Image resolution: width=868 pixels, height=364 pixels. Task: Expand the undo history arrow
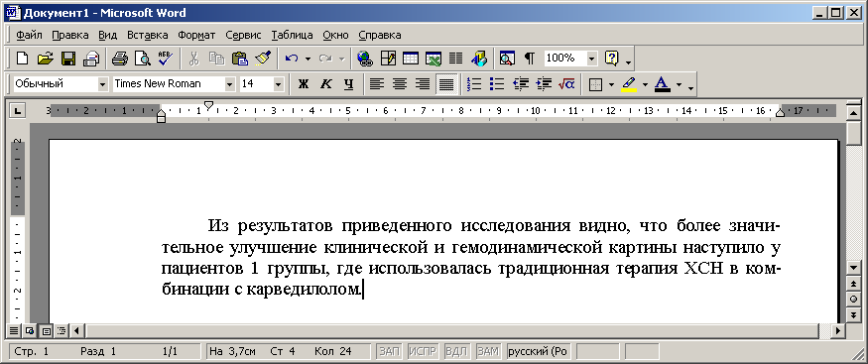point(308,58)
